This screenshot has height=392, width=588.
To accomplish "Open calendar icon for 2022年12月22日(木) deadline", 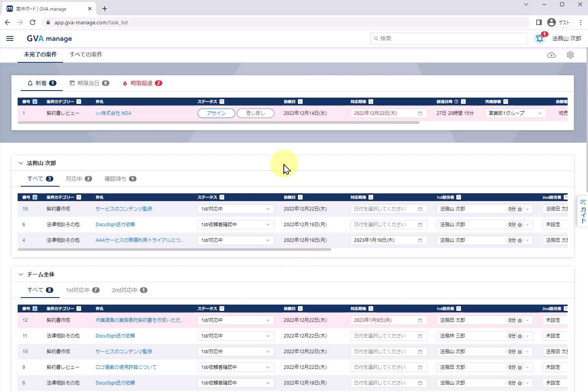I will [x=420, y=113].
